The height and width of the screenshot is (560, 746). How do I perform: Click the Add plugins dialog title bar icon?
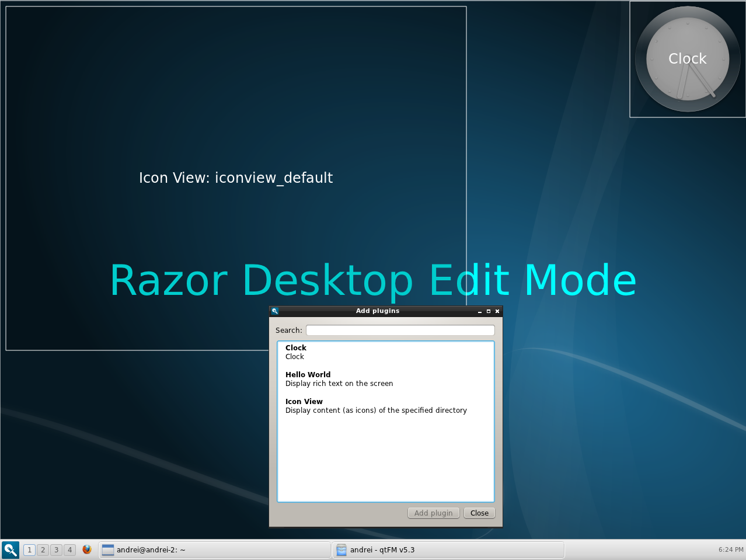(274, 311)
